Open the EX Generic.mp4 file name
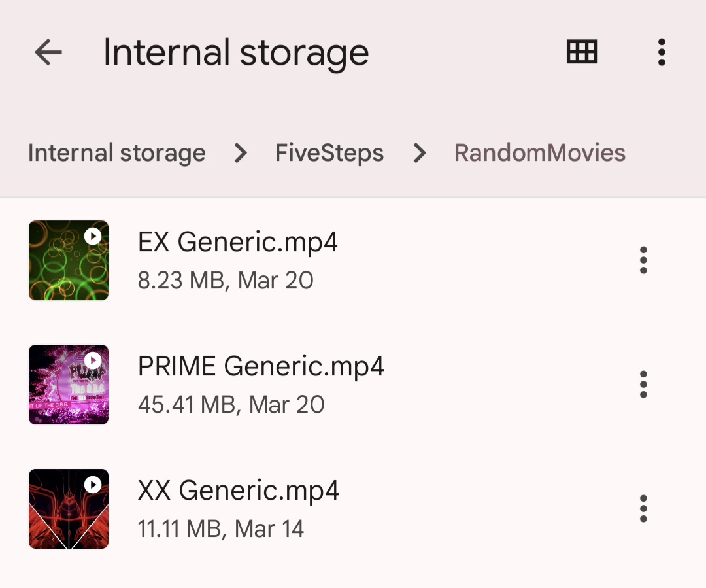The width and height of the screenshot is (706, 588). [238, 243]
